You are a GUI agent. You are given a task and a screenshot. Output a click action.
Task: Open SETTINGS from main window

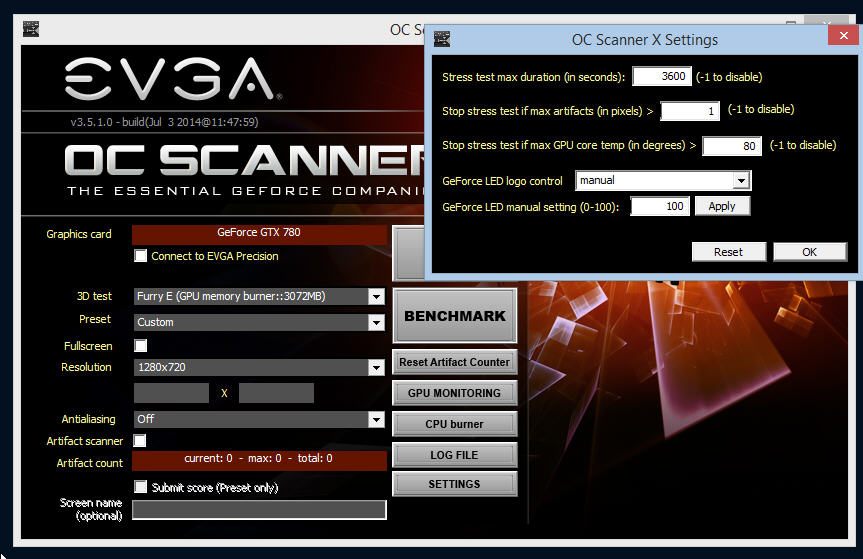coord(455,484)
